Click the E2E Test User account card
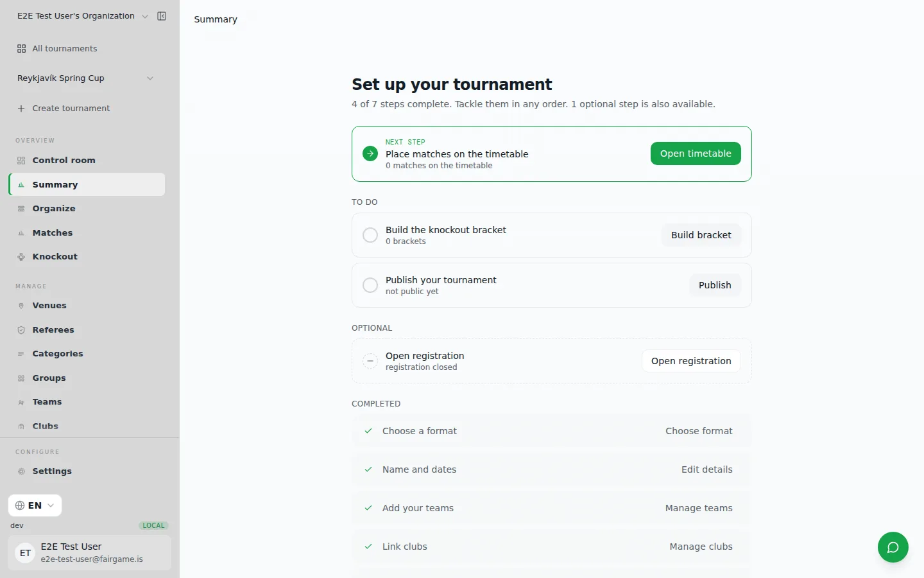The width and height of the screenshot is (924, 578). click(x=89, y=553)
